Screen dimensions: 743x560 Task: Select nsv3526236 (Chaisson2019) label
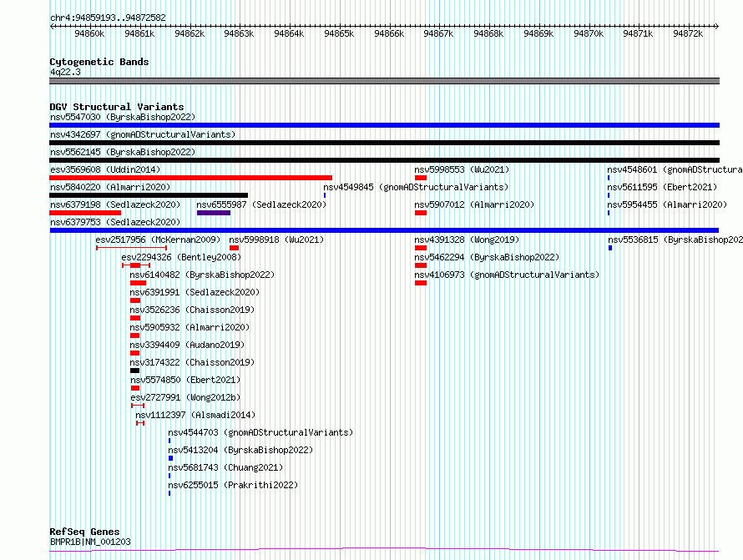coord(192,310)
